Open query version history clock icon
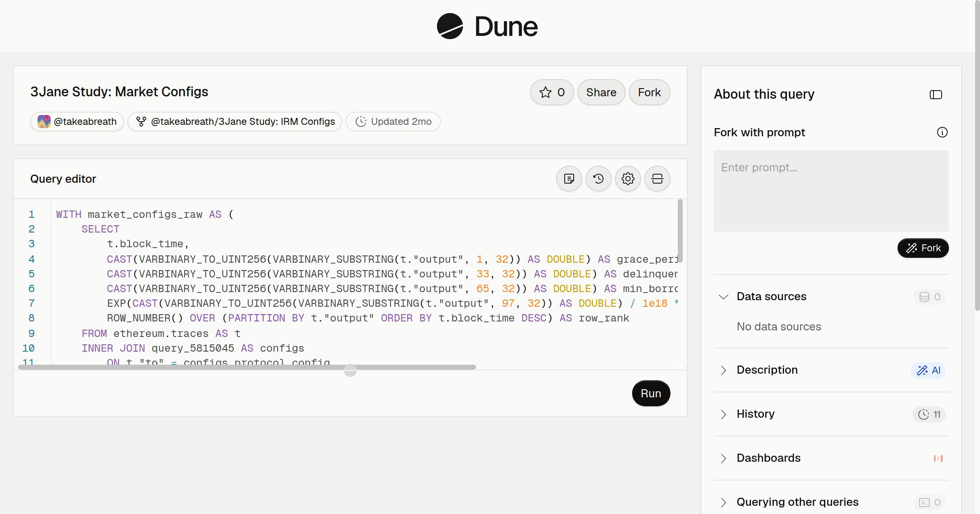 598,179
